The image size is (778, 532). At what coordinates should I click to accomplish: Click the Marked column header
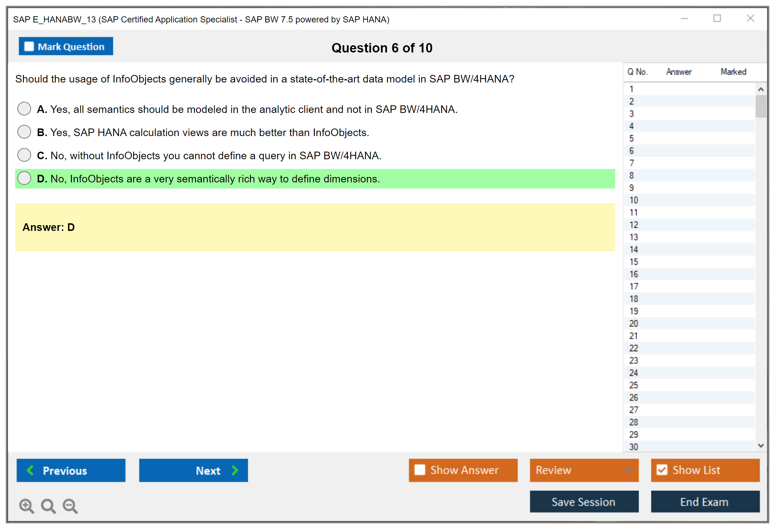(733, 72)
